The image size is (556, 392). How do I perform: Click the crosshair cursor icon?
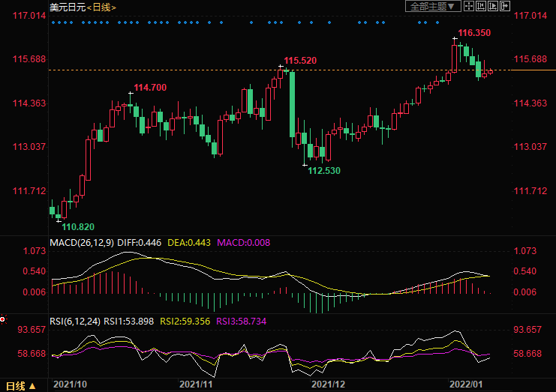click(468, 6)
